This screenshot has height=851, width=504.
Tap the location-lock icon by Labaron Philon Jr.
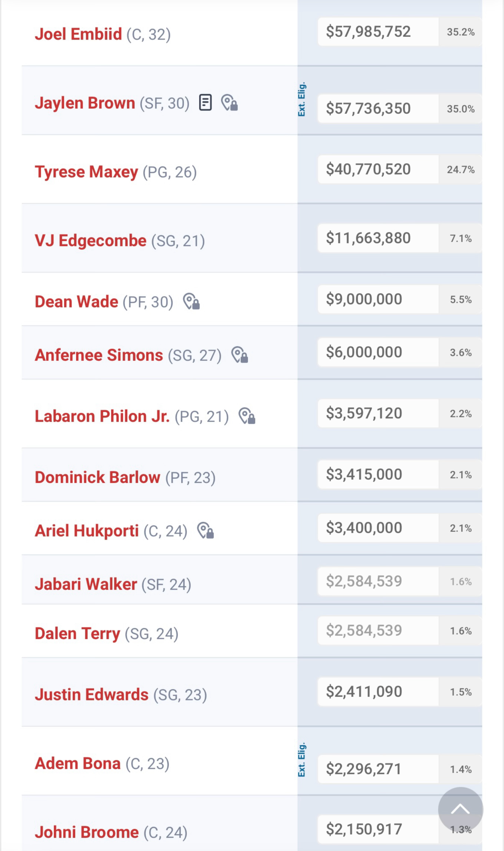247,416
